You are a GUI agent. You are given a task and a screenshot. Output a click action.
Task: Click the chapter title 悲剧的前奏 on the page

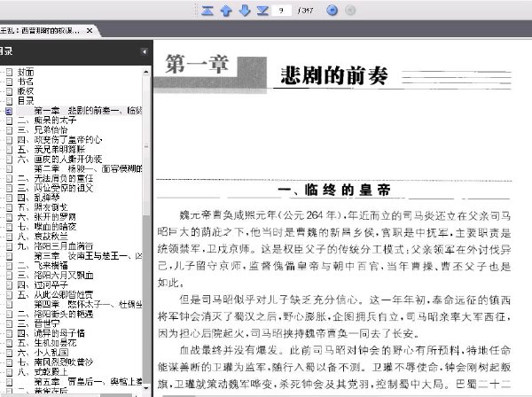click(x=334, y=75)
